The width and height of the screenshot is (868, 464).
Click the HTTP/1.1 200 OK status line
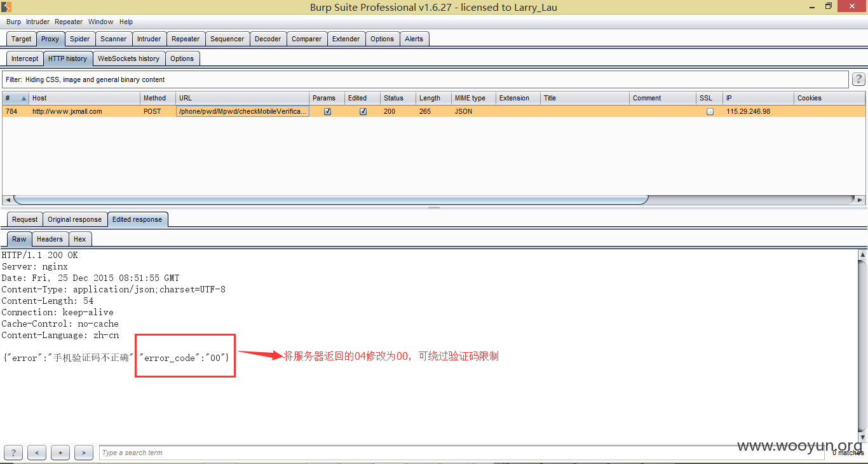40,255
